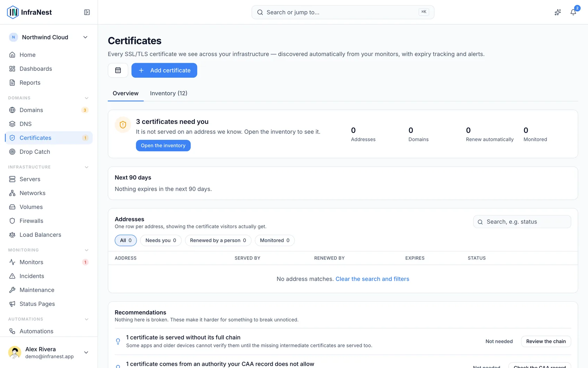The width and height of the screenshot is (588, 368).
Task: Switch to the Overview tab
Action: point(125,93)
